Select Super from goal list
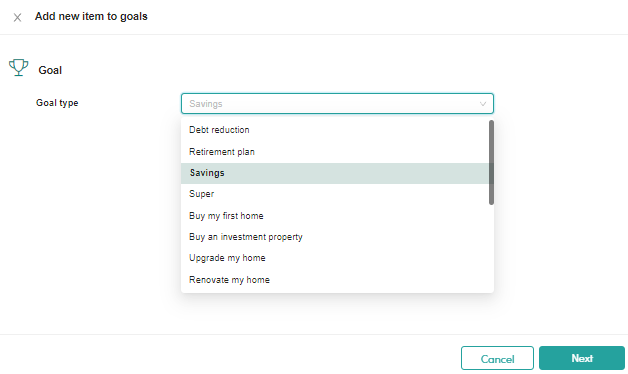The image size is (628, 374). [x=335, y=194]
